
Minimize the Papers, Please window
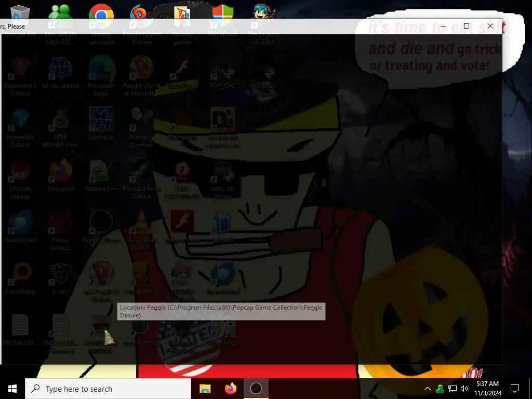pos(443,26)
